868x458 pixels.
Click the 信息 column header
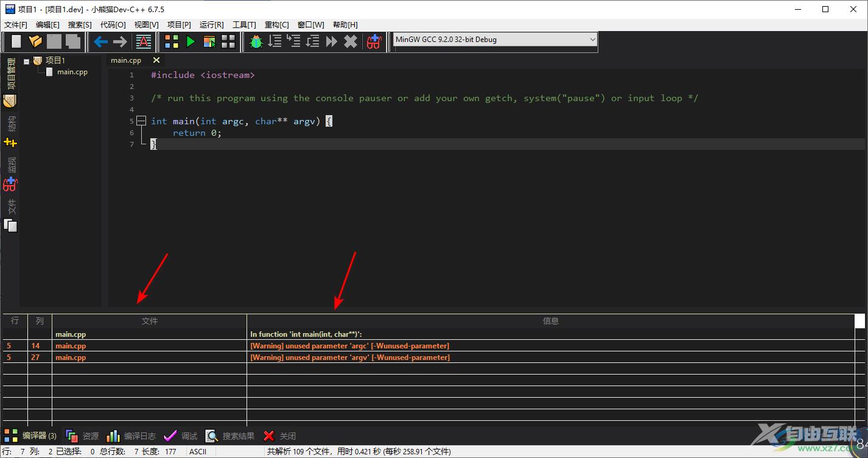(x=550, y=321)
